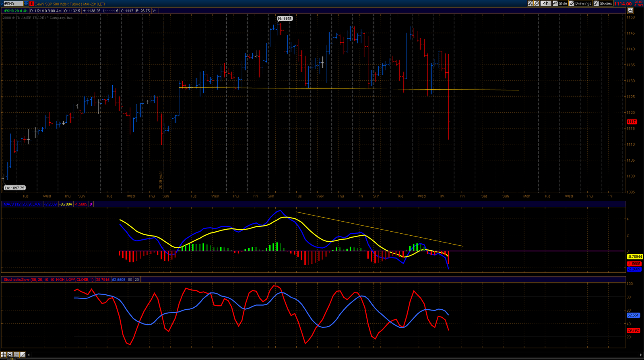Click the mini chart icon above the price axis
The image size is (644, 360).
pyautogui.click(x=630, y=11)
